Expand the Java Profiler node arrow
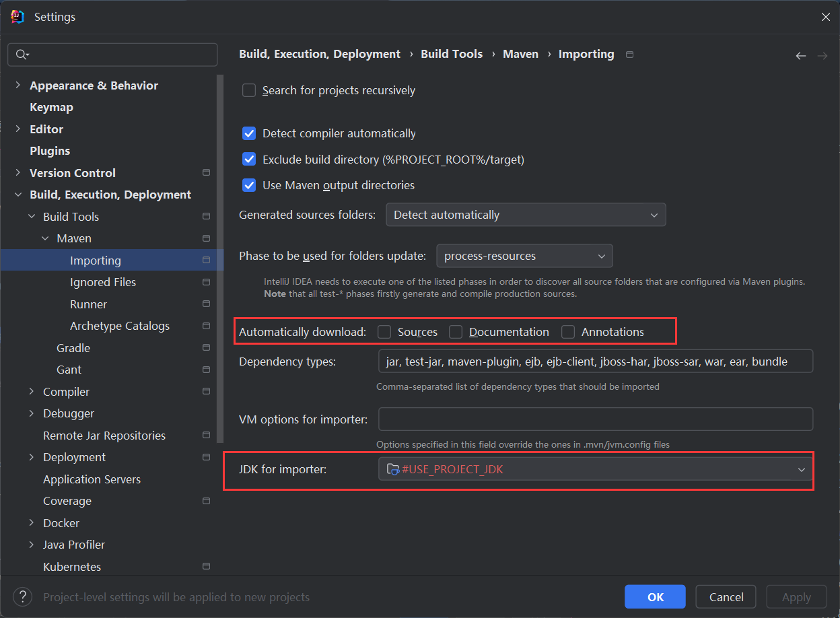 click(x=32, y=545)
